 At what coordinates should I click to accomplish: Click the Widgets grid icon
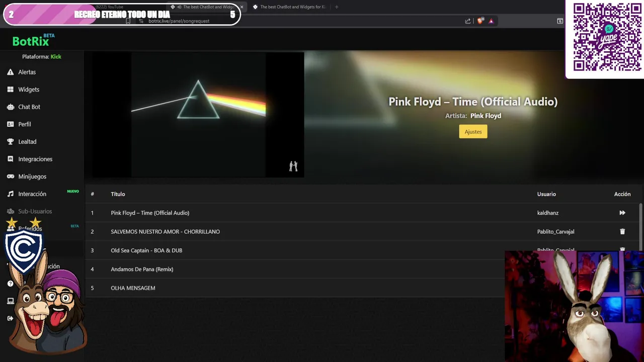[x=10, y=89]
